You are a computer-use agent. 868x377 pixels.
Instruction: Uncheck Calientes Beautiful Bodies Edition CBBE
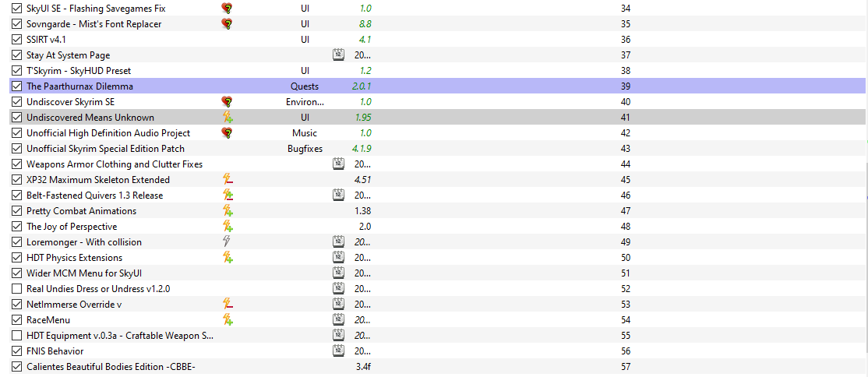pos(16,366)
